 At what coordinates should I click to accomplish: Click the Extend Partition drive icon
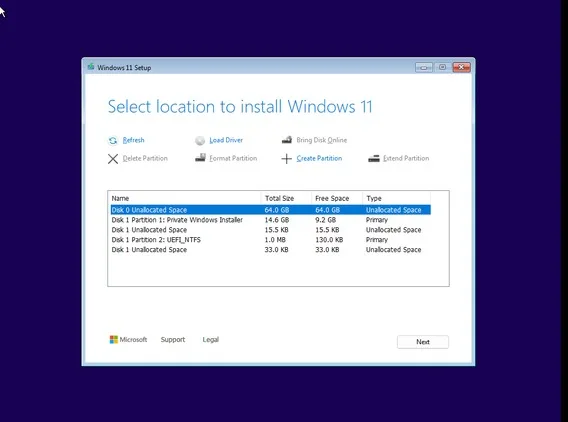coord(374,159)
